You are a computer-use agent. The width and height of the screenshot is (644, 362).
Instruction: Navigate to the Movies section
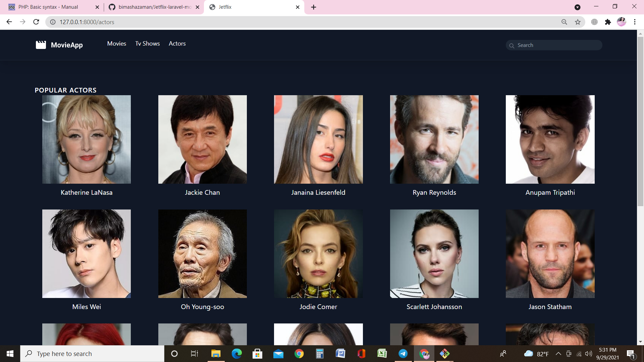coord(116,44)
